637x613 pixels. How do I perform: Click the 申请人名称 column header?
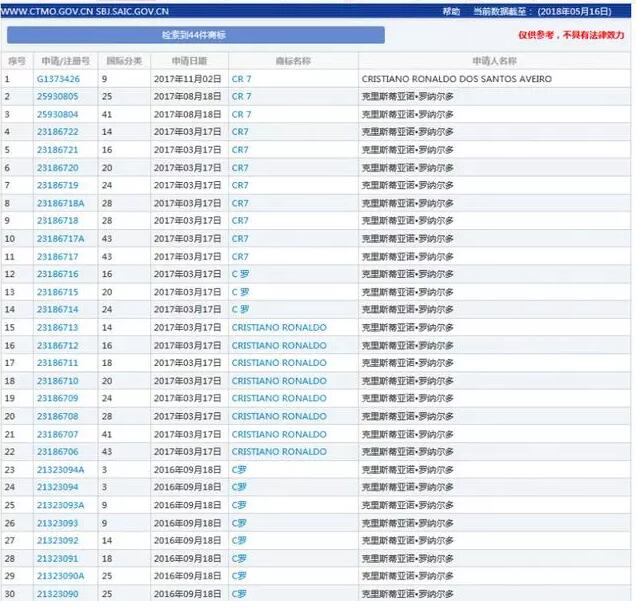494,61
